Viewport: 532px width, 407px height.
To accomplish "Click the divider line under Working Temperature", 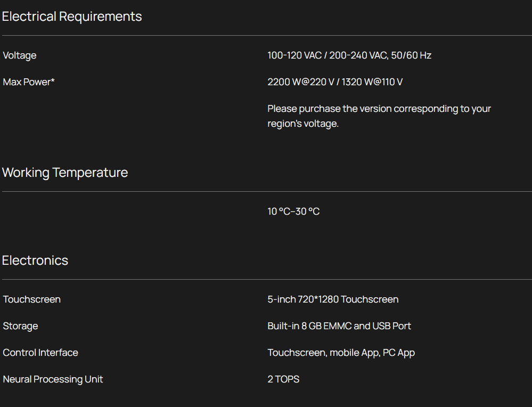I will tap(266, 192).
